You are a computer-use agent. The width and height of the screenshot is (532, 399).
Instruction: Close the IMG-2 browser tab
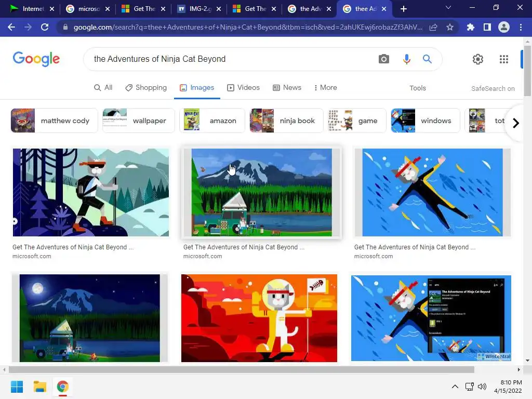click(219, 9)
